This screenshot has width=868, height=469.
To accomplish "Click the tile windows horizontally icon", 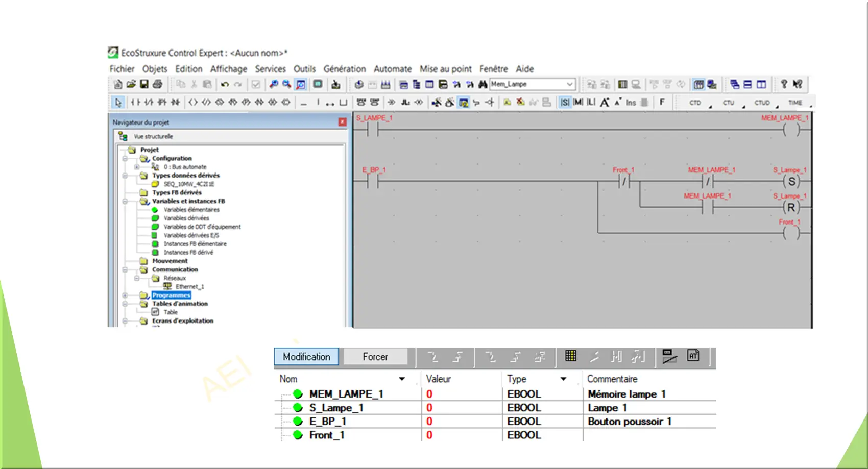I will pyautogui.click(x=748, y=84).
